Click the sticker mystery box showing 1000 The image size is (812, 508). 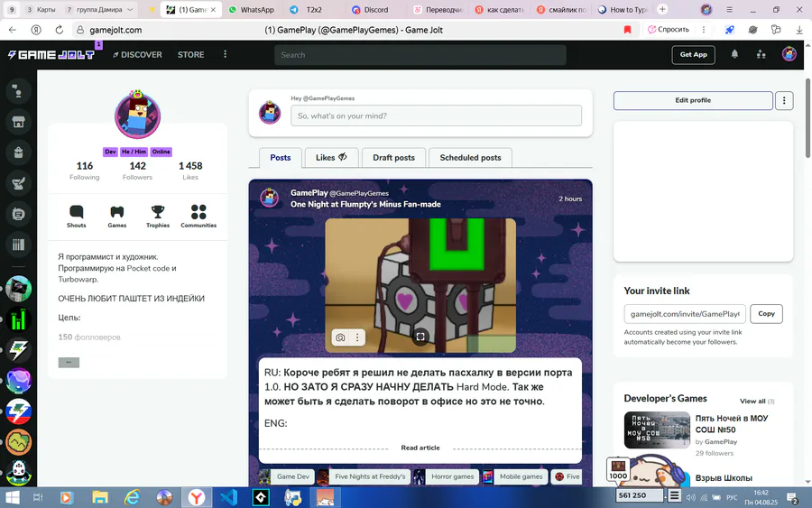[x=618, y=469]
